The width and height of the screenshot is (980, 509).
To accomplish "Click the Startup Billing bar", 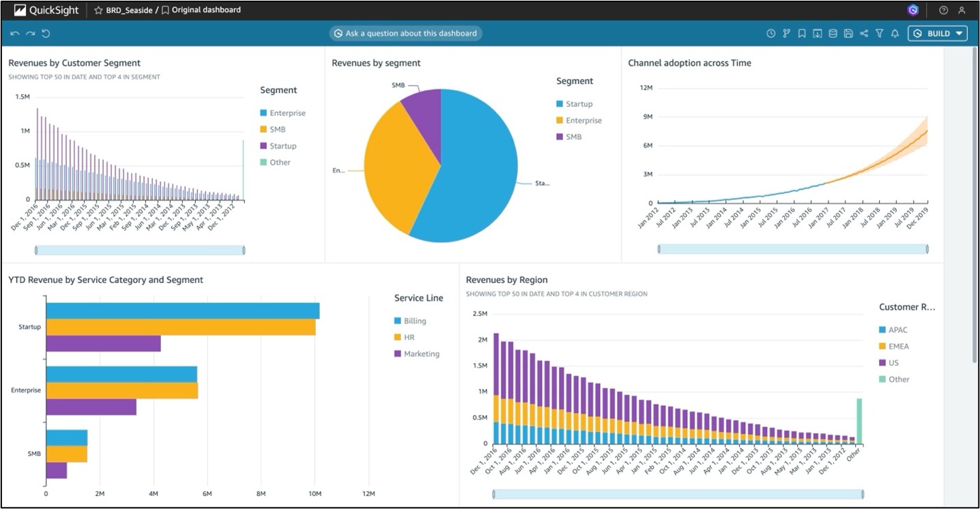I will tap(183, 310).
